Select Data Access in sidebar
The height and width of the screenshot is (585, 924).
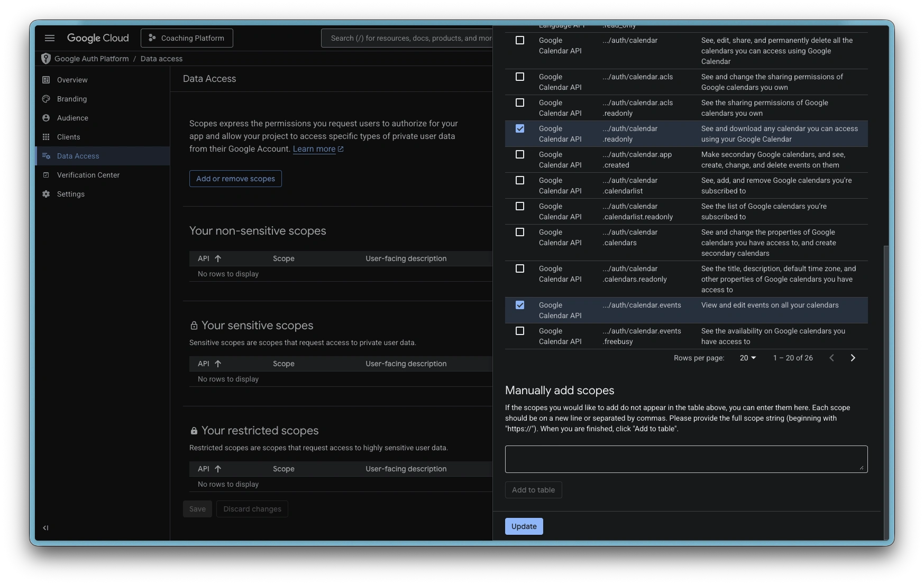[78, 156]
